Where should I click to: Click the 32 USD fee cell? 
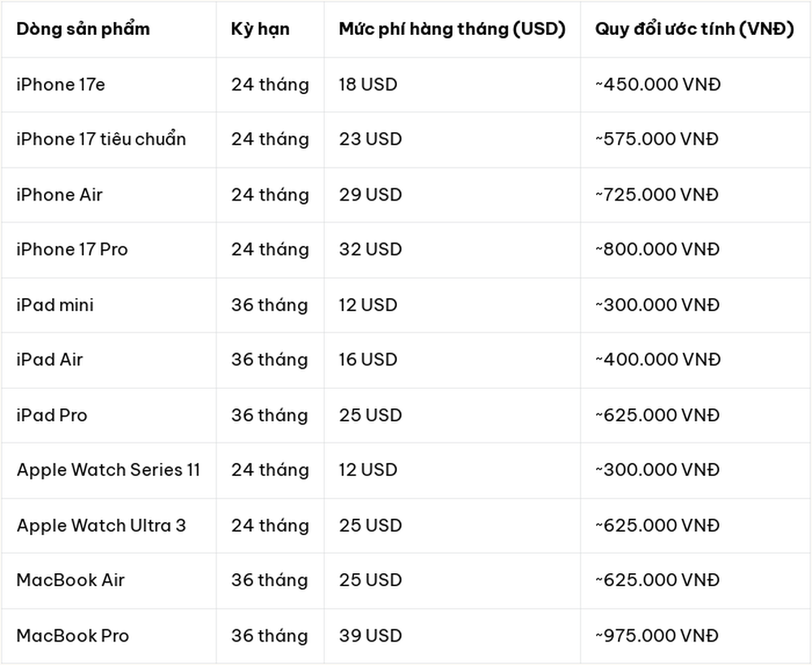[370, 249]
